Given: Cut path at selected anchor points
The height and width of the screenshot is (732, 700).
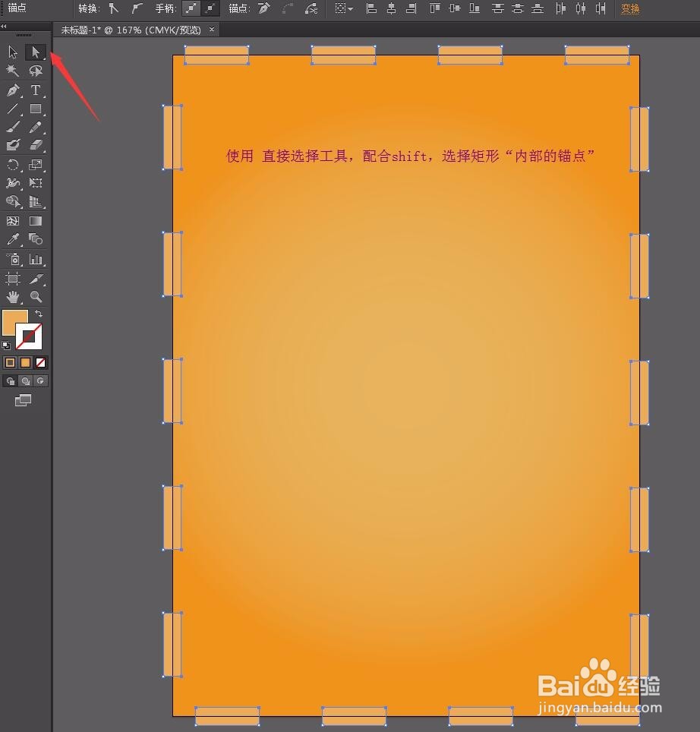Looking at the screenshot, I should (311, 8).
